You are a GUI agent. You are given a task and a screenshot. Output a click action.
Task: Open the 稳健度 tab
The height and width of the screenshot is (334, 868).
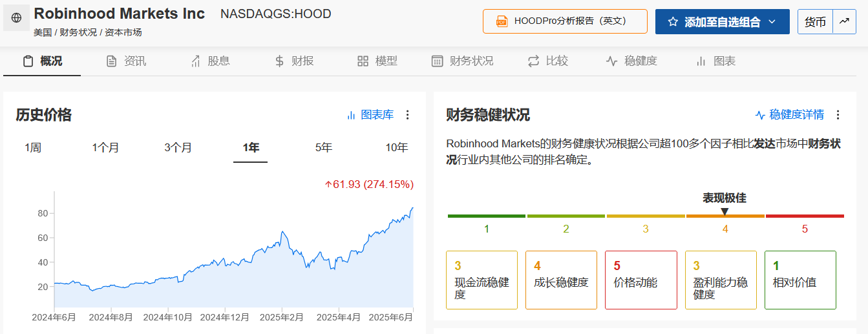tap(631, 61)
